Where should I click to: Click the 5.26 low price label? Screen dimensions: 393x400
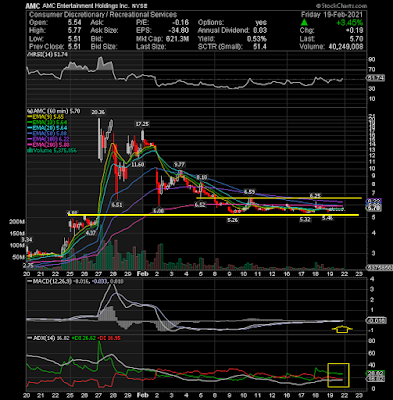[x=233, y=220]
